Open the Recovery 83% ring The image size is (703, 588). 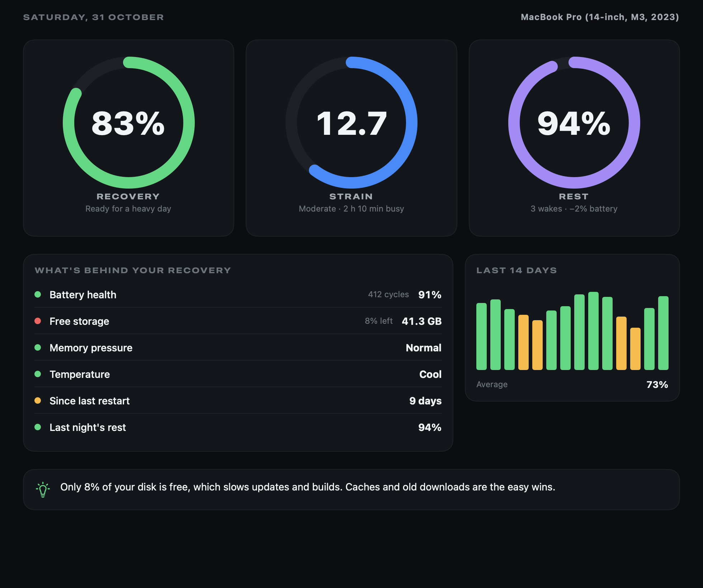[x=129, y=123]
